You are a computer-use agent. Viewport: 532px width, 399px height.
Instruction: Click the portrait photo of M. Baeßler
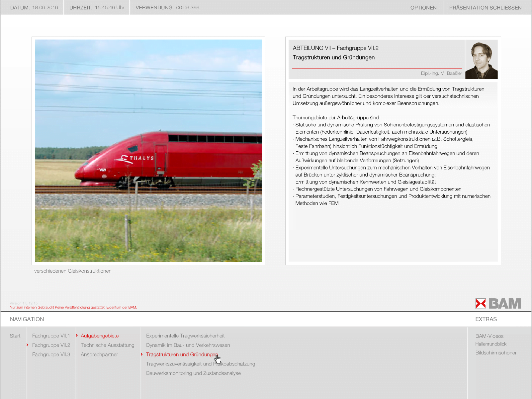(481, 60)
